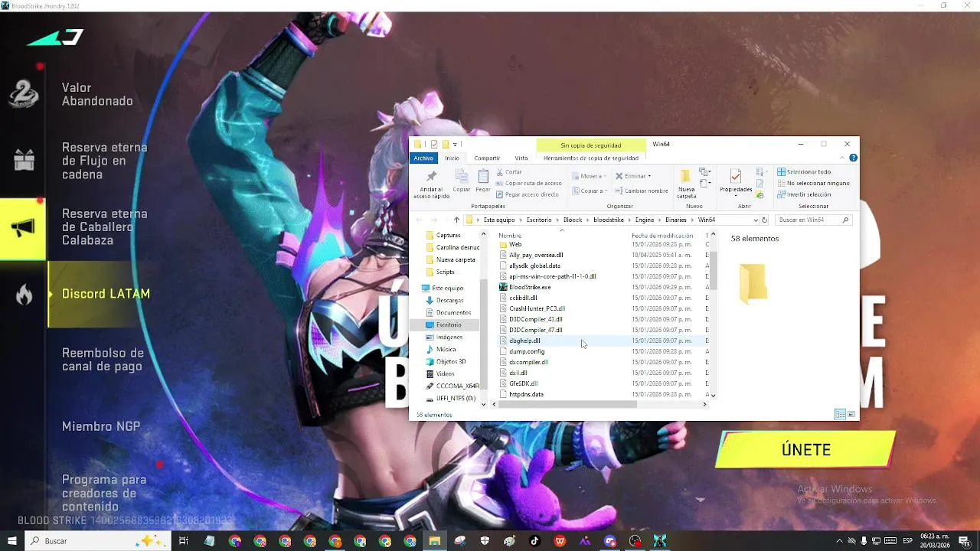The image size is (980, 551).
Task: Switch to the Vista ribbon tab
Action: click(521, 158)
